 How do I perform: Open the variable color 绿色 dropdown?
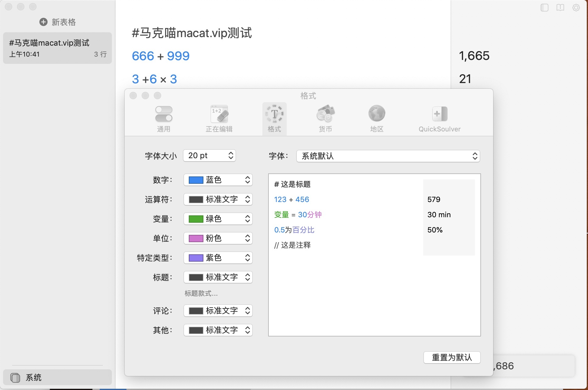tap(218, 219)
